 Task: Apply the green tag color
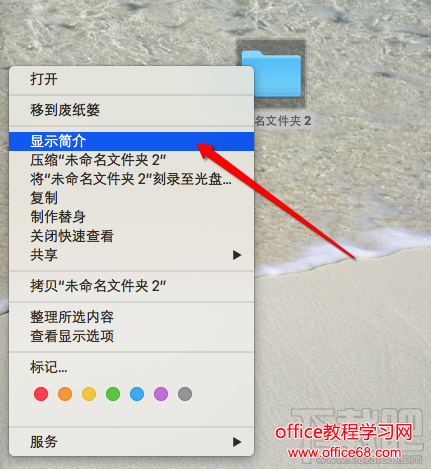113,394
